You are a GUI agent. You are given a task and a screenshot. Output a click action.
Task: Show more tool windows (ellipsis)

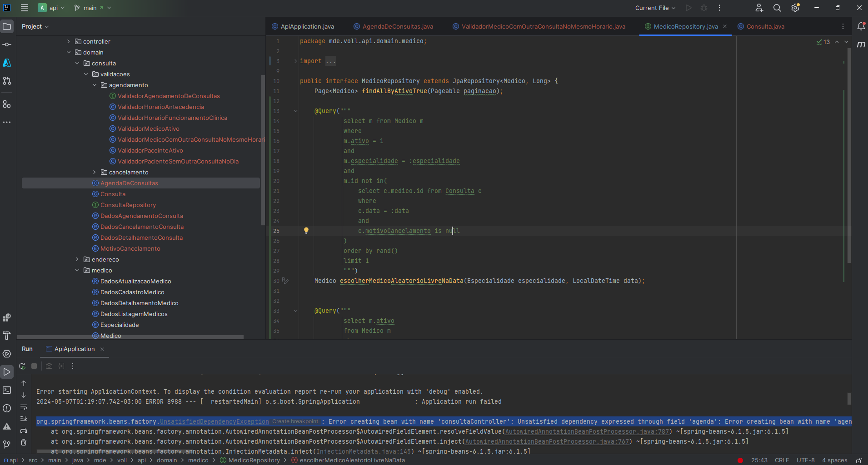[7, 122]
